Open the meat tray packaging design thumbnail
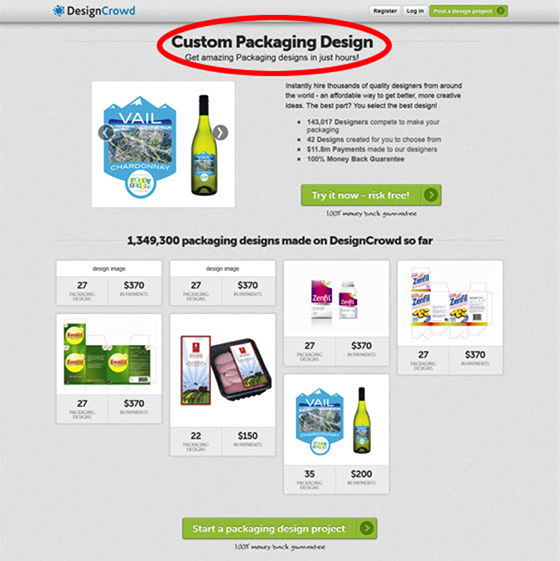560x561 pixels. 223,370
